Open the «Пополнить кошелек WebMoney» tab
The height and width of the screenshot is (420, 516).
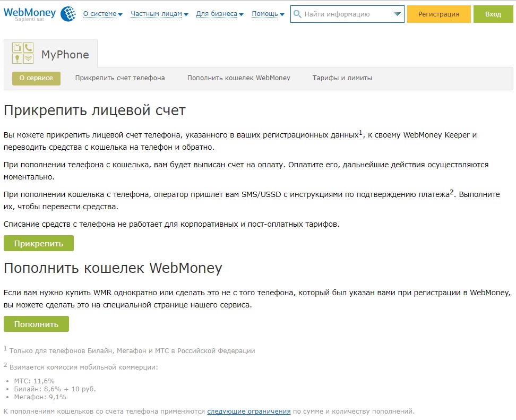pyautogui.click(x=239, y=78)
